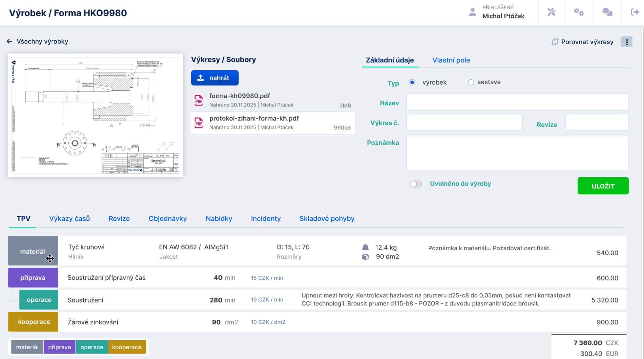644x359 pixels.
Task: Click Porovnat výkresy link
Action: point(587,42)
